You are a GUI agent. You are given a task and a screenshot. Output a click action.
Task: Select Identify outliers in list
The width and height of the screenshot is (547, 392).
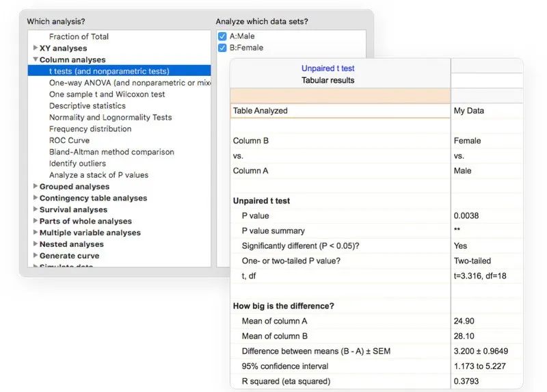pyautogui.click(x=77, y=164)
